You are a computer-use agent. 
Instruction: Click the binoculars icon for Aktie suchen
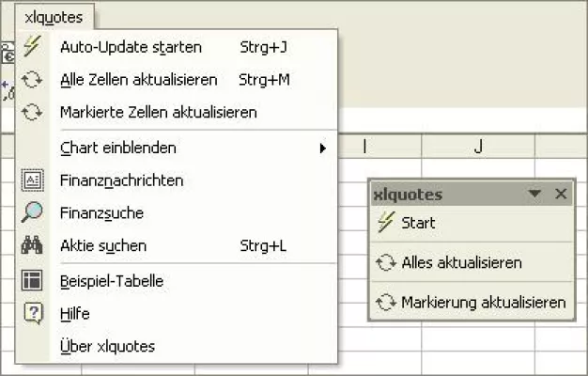tap(32, 245)
